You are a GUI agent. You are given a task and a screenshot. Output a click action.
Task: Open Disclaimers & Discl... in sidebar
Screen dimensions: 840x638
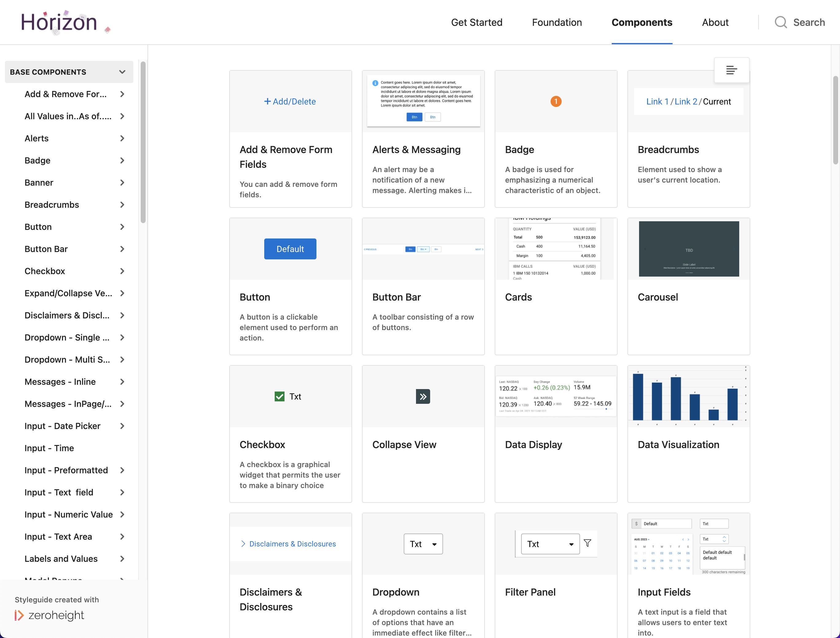coord(67,315)
